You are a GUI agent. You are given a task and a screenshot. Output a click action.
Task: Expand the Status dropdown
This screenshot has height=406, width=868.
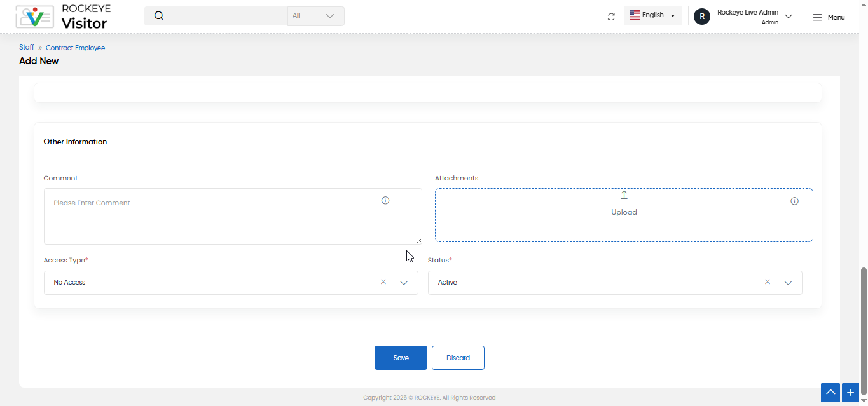pos(788,283)
